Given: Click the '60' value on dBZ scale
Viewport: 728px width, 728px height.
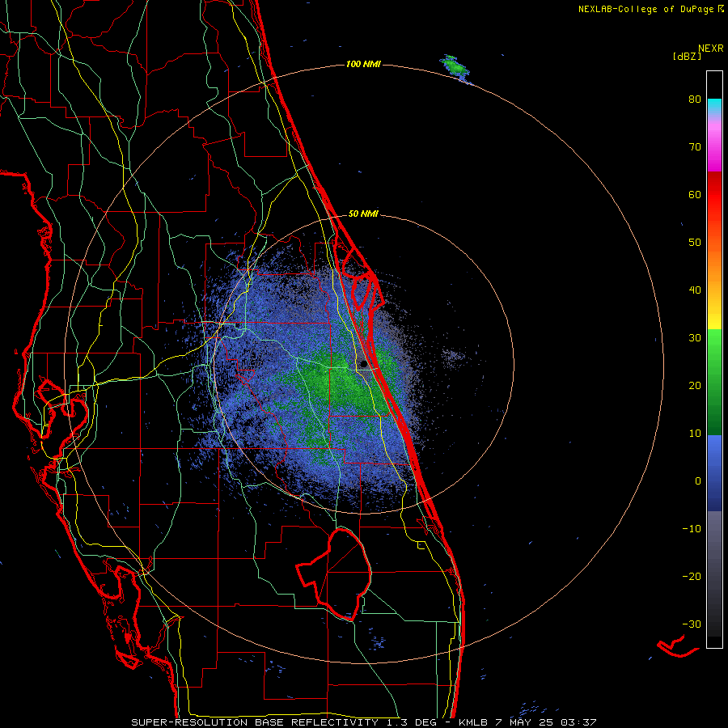Looking at the screenshot, I should coord(695,194).
